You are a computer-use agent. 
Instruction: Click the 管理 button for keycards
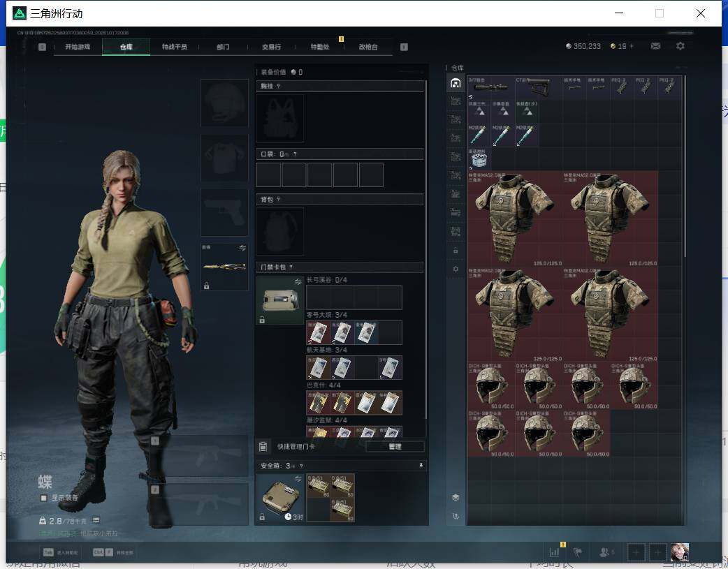tap(395, 447)
